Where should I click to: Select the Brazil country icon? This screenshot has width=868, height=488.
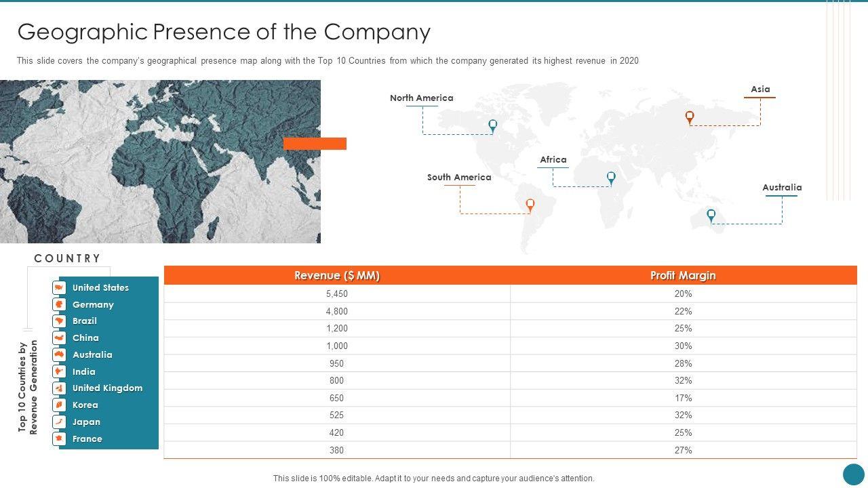(x=59, y=321)
